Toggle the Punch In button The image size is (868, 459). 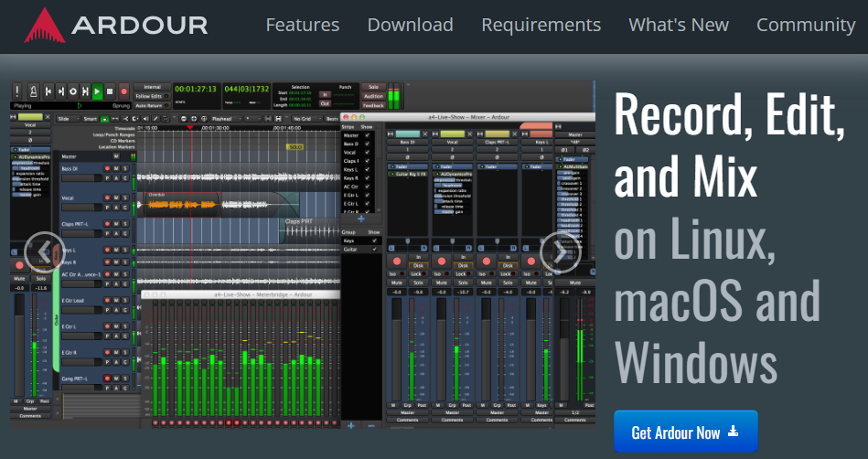(325, 95)
